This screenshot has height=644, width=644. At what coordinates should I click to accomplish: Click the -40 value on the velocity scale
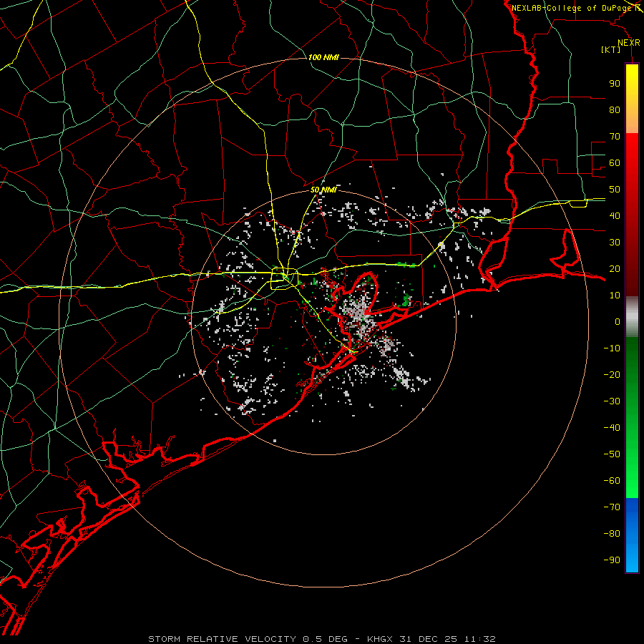pos(612,428)
